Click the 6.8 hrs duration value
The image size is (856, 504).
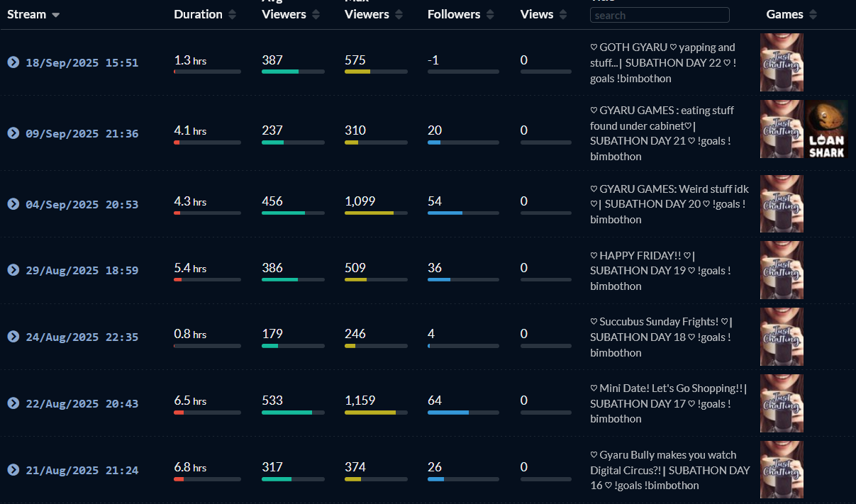click(190, 467)
